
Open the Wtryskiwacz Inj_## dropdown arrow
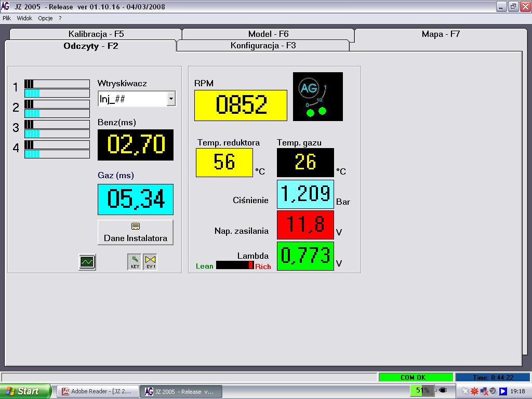tap(171, 99)
